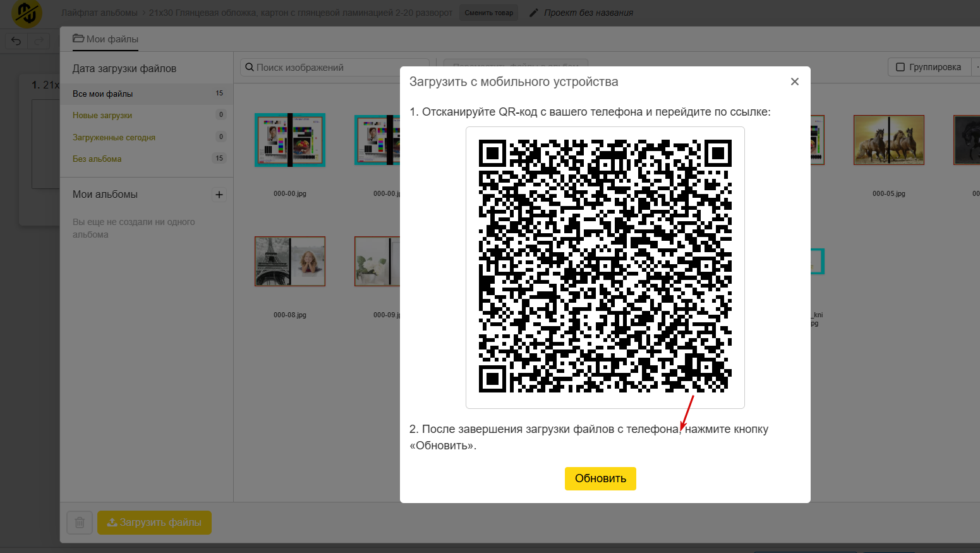This screenshot has height=553, width=980.
Task: Select the 000-05.jpg horses thumbnail
Action: click(889, 140)
